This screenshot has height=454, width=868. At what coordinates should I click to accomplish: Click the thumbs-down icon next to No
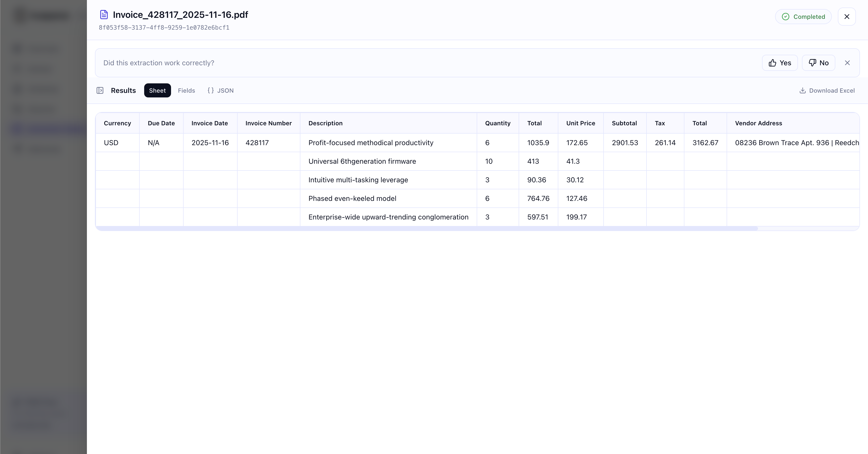pyautogui.click(x=812, y=63)
